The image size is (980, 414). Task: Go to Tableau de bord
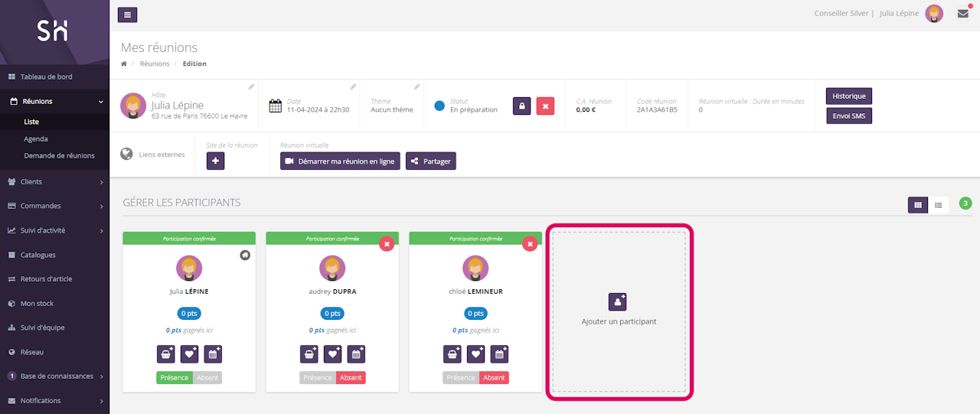[x=46, y=77]
